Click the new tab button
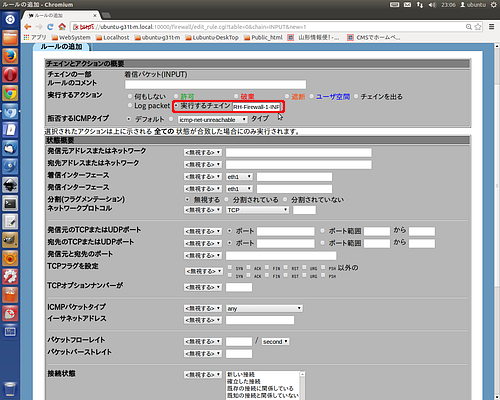 (x=106, y=15)
